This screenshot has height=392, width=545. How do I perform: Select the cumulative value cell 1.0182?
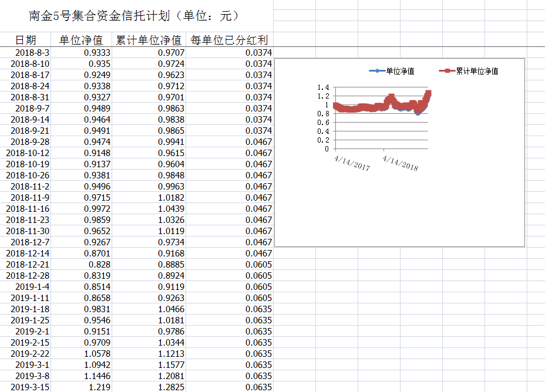click(x=149, y=197)
